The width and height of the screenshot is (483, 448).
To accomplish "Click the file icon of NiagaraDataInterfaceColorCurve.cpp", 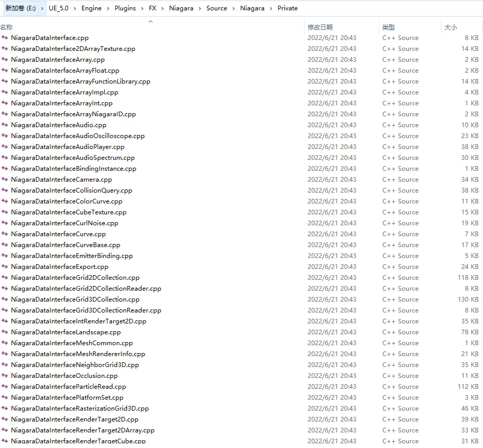I will 5,201.
